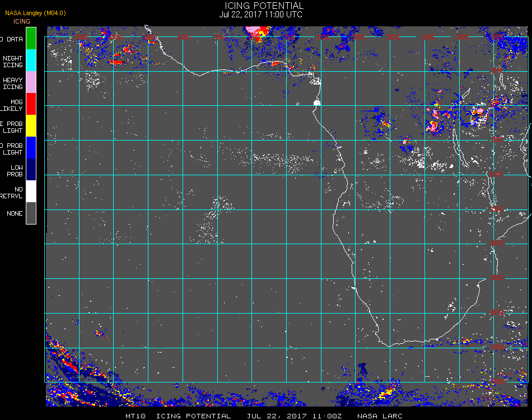Click the yellow HI PROB LIGHT legend swatch
Viewport: 532px width, 420px height.
click(x=31, y=126)
